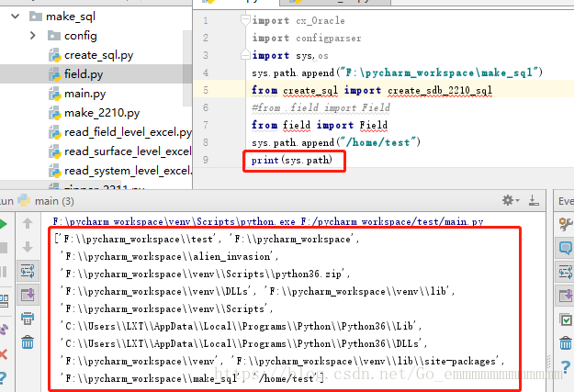Rerun main with green play icon
The width and height of the screenshot is (574, 392).
pos(3,224)
